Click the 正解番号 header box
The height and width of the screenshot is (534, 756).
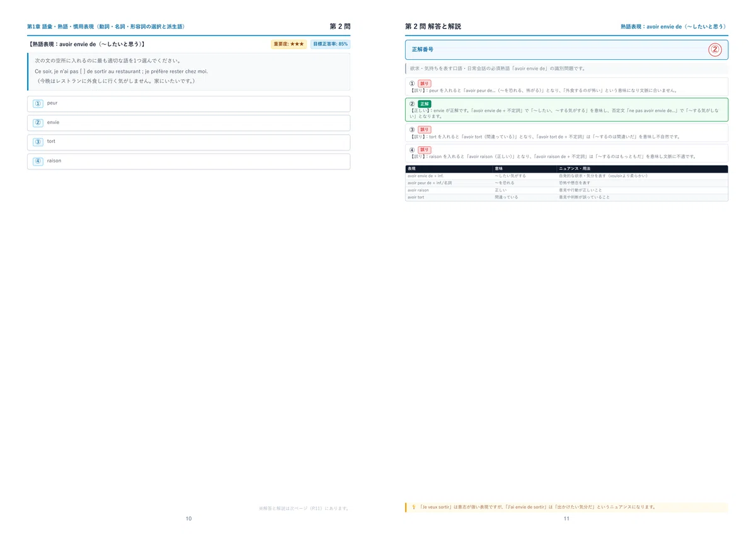click(566, 50)
